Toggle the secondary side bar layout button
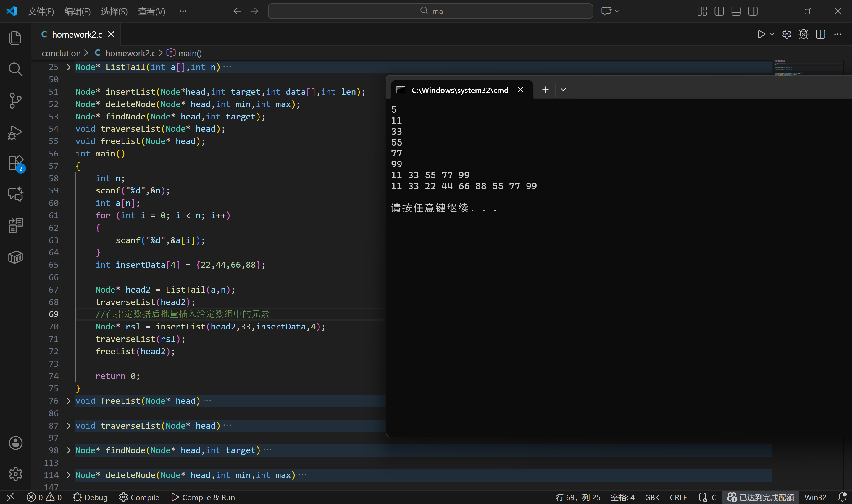This screenshot has height=504, width=852. [753, 11]
